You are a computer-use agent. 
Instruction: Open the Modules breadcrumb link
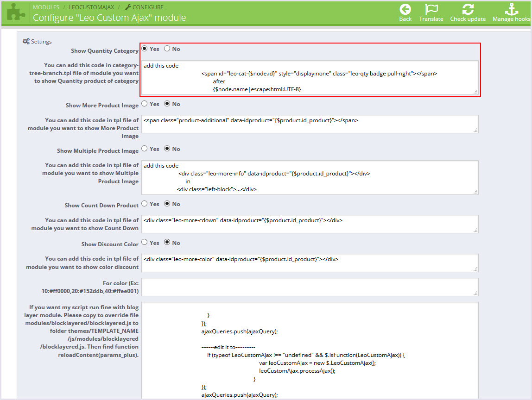tap(46, 7)
